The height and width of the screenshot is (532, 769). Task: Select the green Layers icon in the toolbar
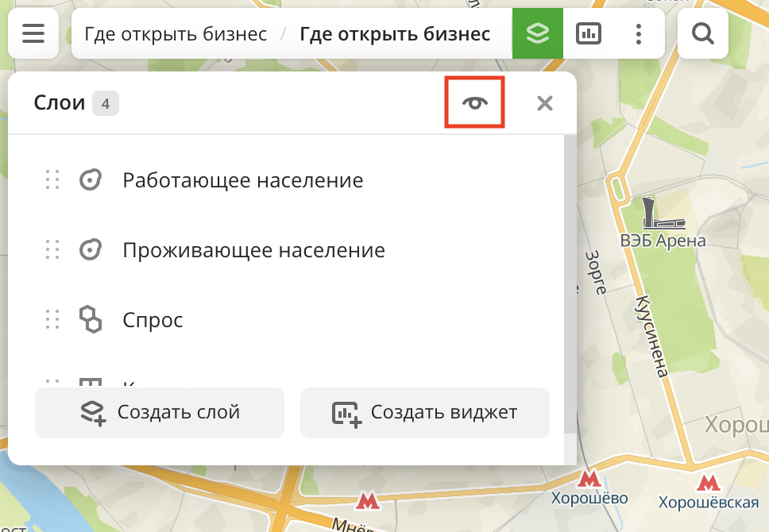tap(538, 33)
